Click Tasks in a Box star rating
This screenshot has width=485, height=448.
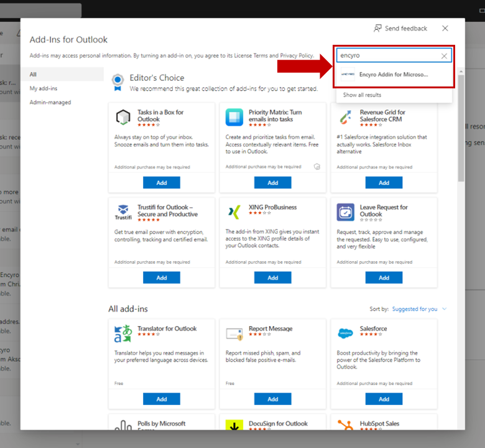tap(149, 125)
